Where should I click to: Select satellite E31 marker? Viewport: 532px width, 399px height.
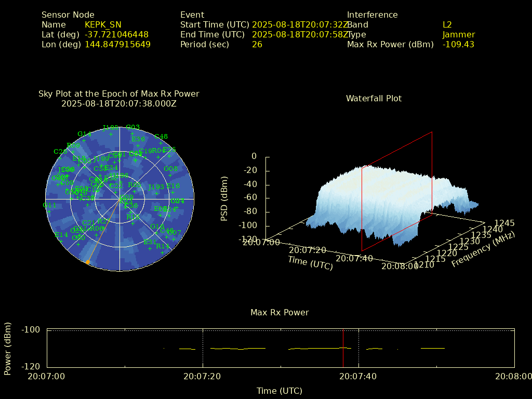[150, 248]
